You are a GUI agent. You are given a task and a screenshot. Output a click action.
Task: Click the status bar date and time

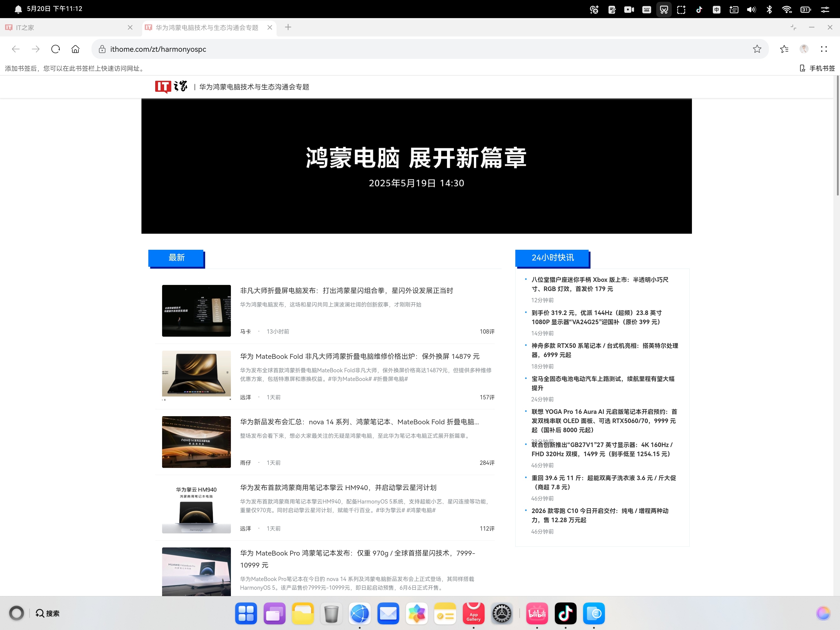pos(54,9)
